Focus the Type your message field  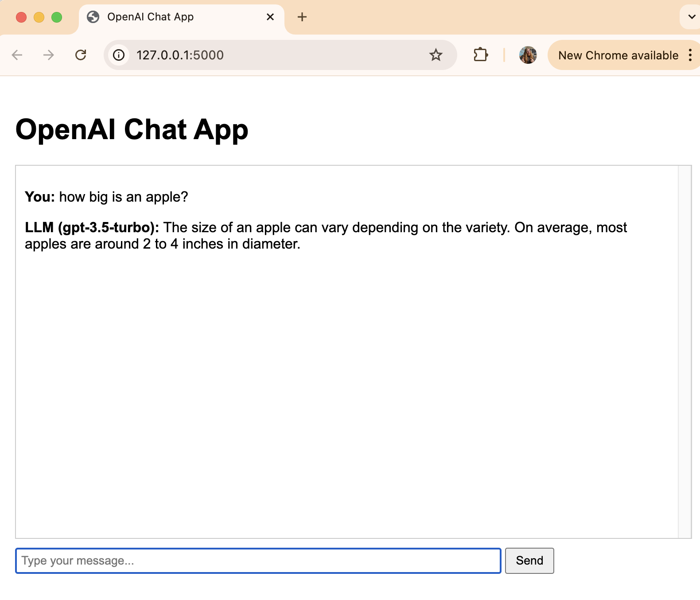click(x=258, y=561)
